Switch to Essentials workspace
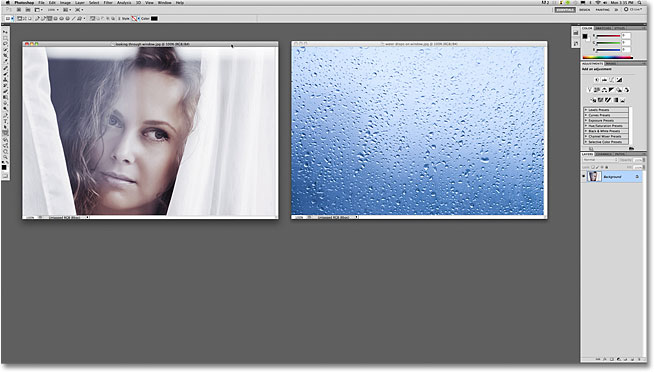 click(x=565, y=10)
